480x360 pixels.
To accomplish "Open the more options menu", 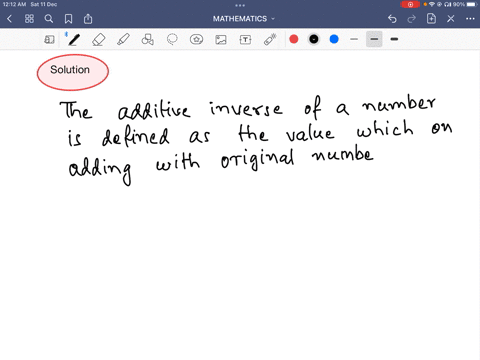I will [470, 19].
